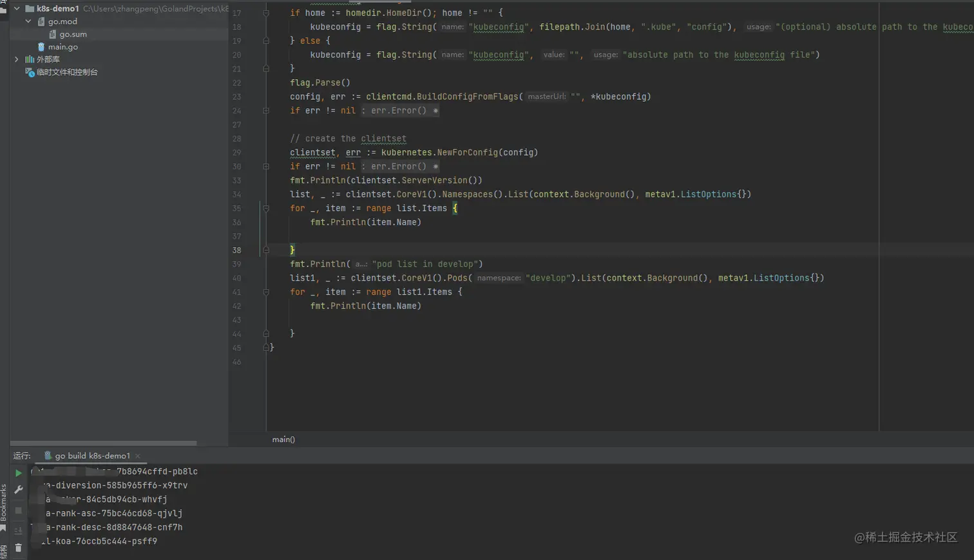Click 'fmt.Println(item.Name)' on line 36
The width and height of the screenshot is (974, 560).
pyautogui.click(x=366, y=222)
